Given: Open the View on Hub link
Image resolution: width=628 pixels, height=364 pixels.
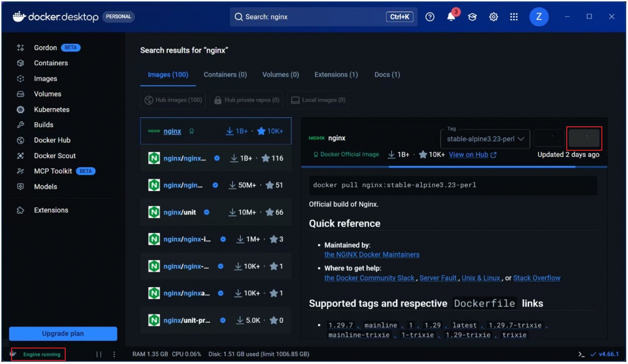Looking at the screenshot, I should point(472,155).
